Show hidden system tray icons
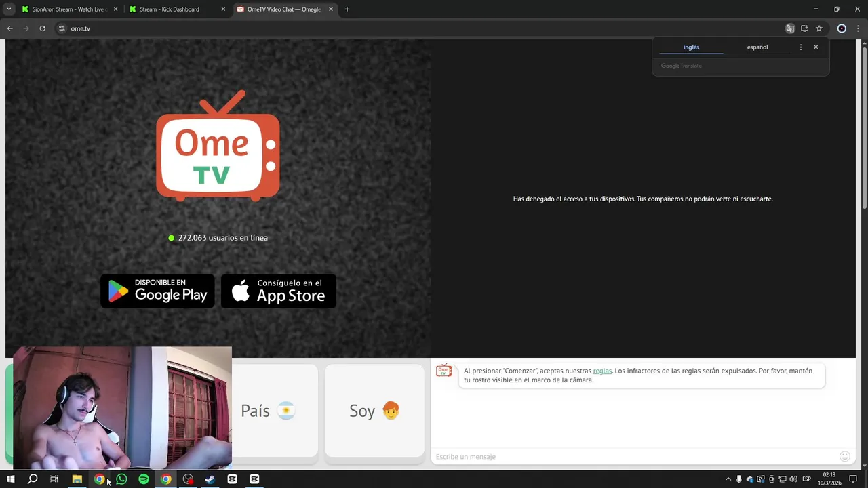This screenshot has width=868, height=488. 728,479
